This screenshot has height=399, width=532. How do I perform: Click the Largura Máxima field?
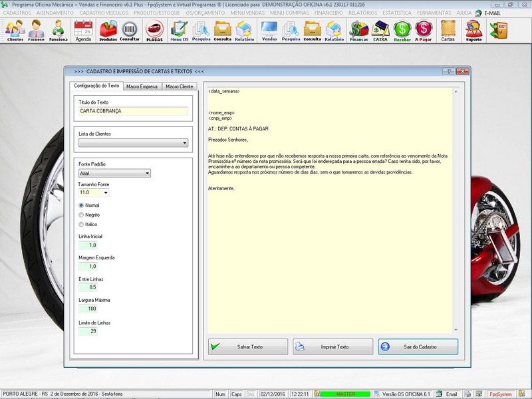pos(88,309)
